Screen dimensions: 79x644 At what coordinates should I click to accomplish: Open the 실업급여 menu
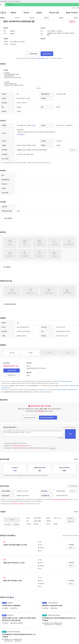coord(39,12)
